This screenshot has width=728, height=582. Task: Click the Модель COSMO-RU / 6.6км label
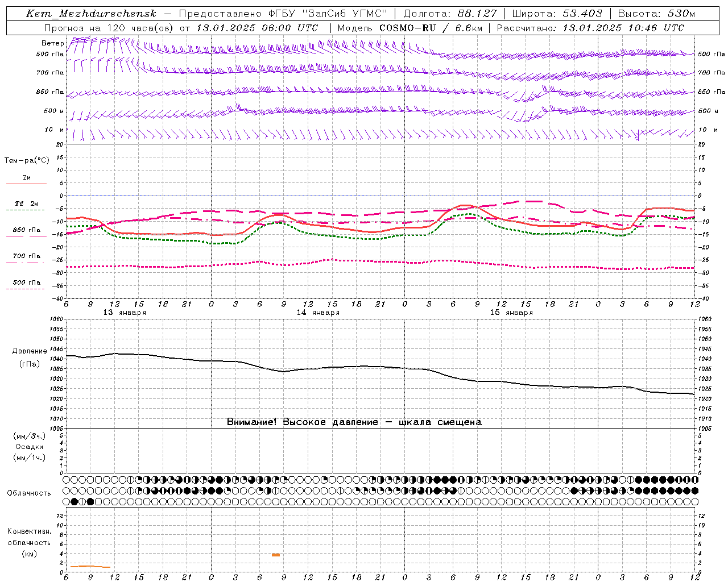[409, 28]
